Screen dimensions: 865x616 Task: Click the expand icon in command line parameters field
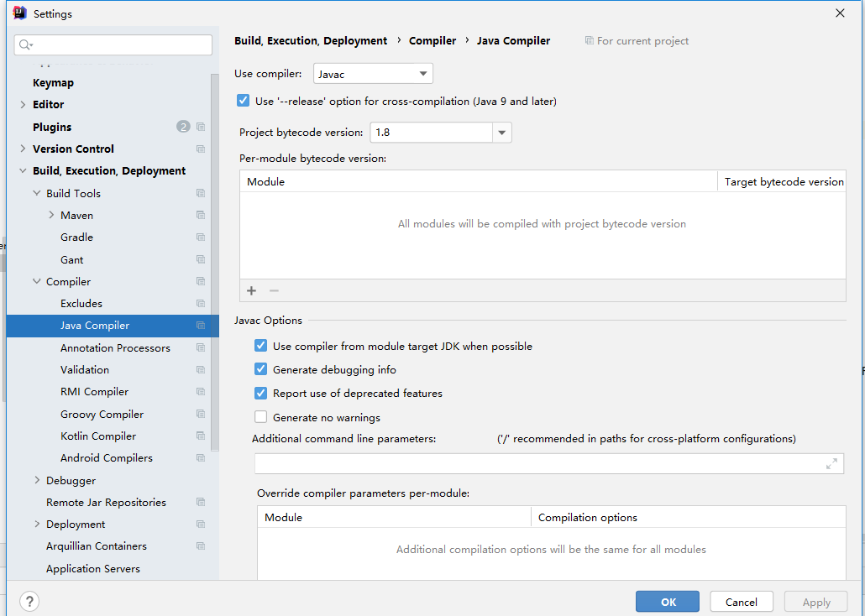point(831,463)
